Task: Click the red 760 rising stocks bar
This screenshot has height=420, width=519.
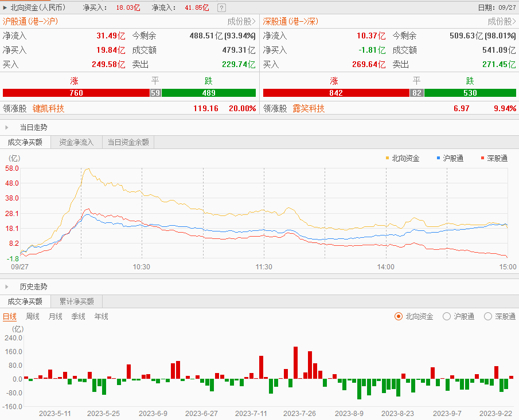Action: (x=76, y=93)
